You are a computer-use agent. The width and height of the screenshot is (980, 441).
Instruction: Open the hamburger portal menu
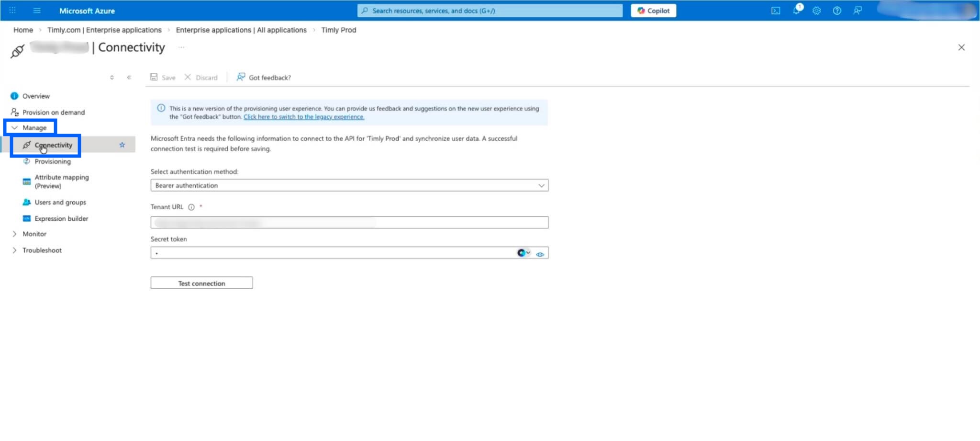tap(37, 11)
